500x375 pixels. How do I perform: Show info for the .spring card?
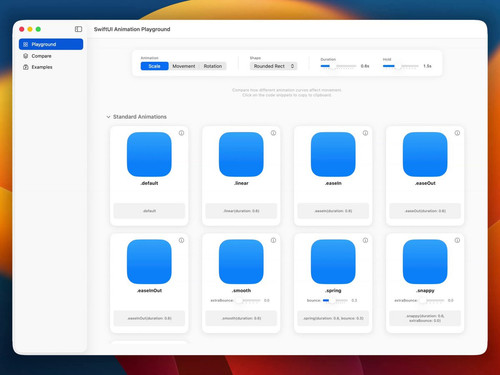(x=365, y=240)
